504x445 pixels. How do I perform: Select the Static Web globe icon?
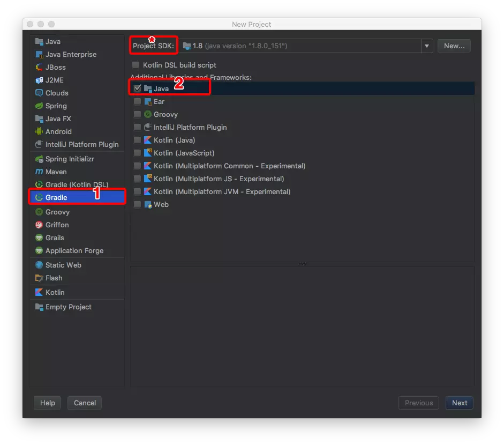(x=39, y=265)
